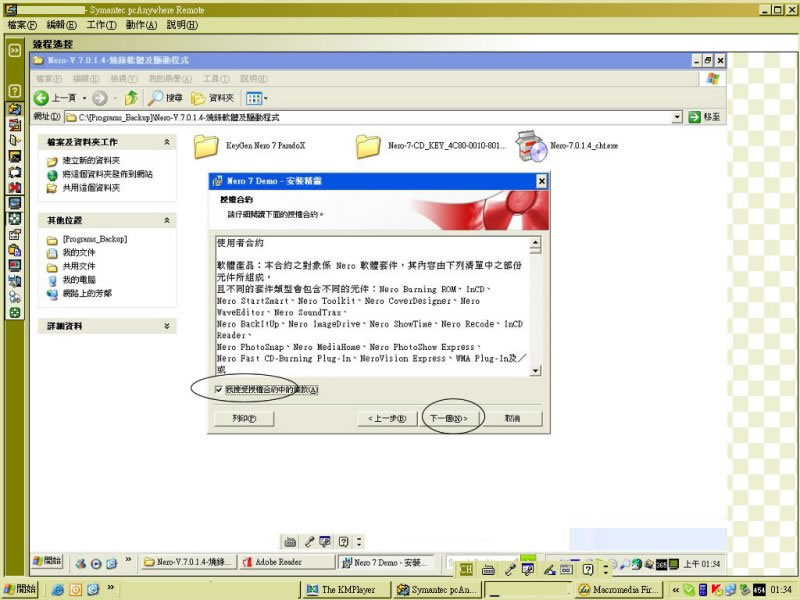Image resolution: width=800 pixels, height=600 pixels.
Task: Open the 編輯(E) menu in pcAnywhere
Action: point(62,25)
